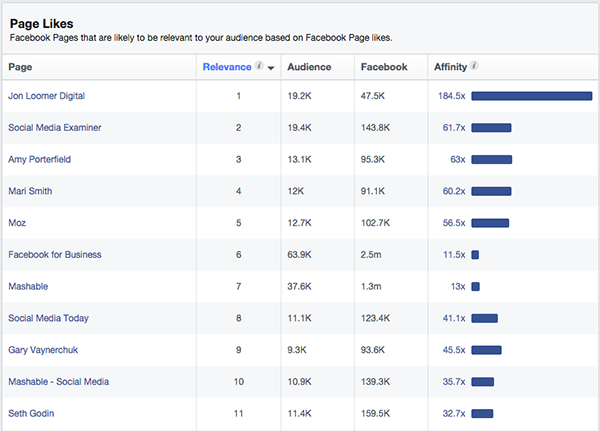Select relevance rank 6 cell
The image size is (600, 431).
[238, 255]
